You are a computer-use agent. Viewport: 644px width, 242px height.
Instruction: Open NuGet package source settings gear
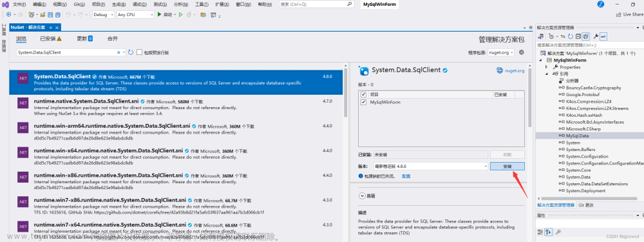click(522, 52)
